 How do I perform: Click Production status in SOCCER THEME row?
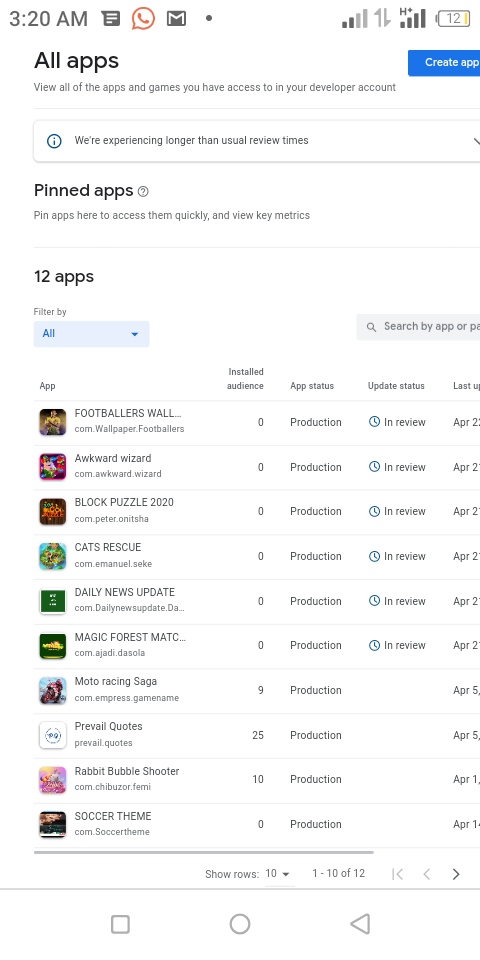click(316, 824)
